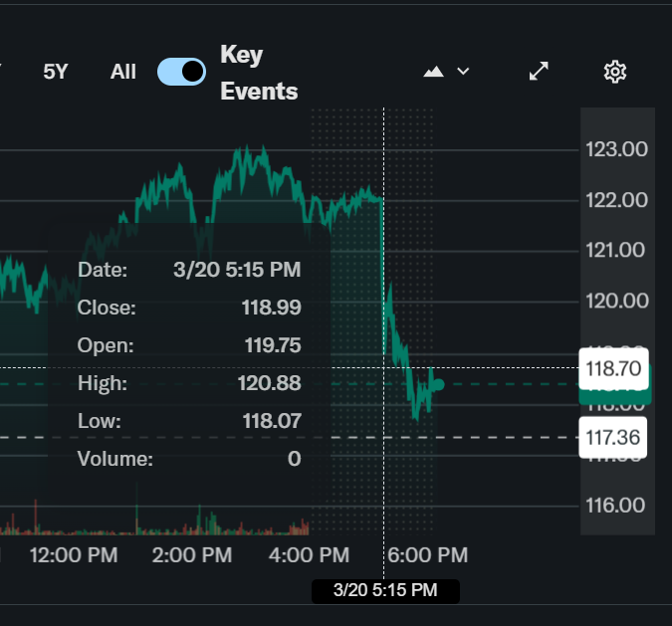Screen dimensions: 672x626
Task: Expand the chart type dropdown chevron
Action: tap(463, 72)
